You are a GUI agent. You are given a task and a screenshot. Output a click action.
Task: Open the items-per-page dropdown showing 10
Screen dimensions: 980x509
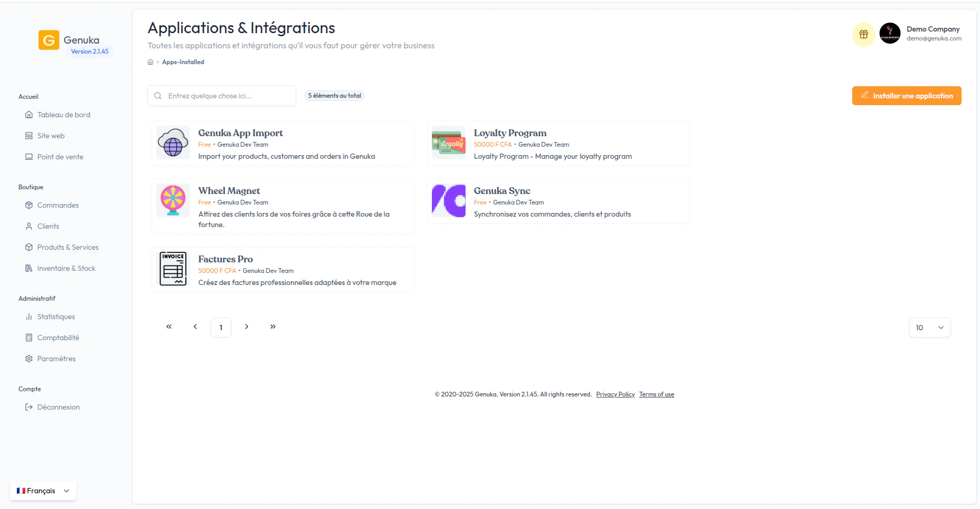tap(930, 328)
